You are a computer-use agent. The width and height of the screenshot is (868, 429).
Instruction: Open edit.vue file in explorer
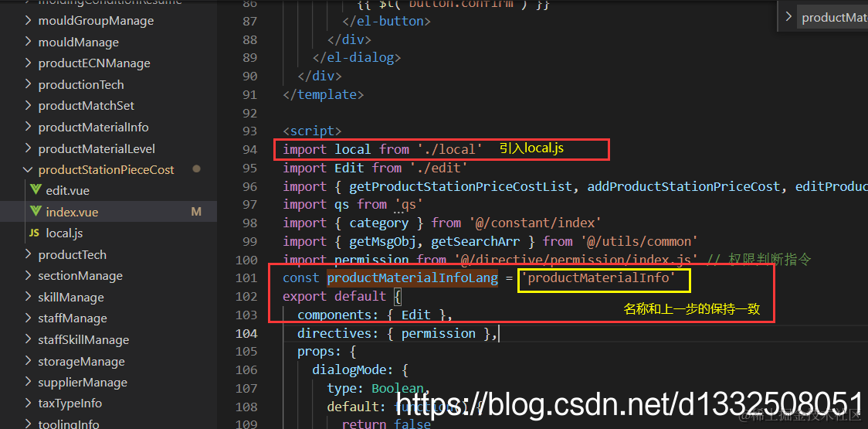point(67,191)
